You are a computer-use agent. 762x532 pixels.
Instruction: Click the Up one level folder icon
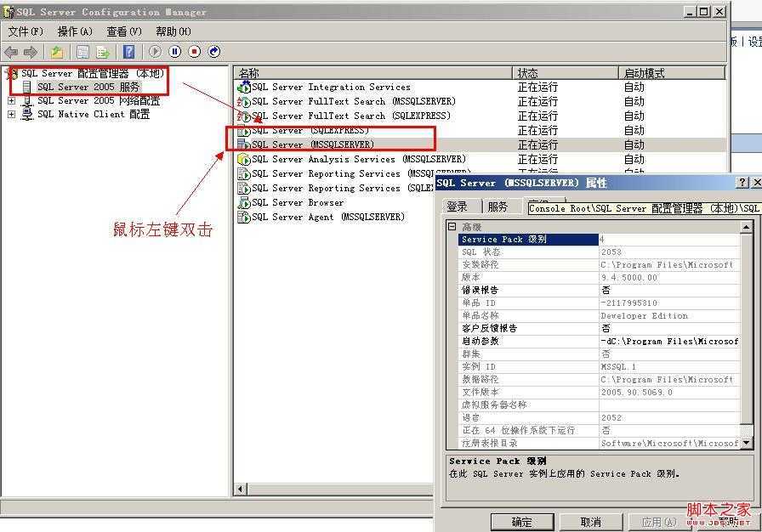click(x=57, y=52)
